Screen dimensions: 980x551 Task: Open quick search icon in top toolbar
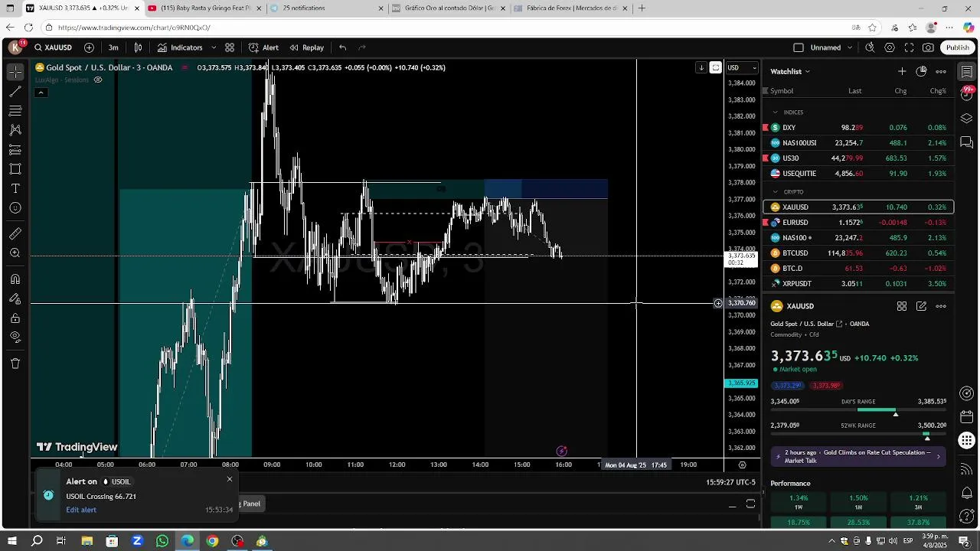870,47
